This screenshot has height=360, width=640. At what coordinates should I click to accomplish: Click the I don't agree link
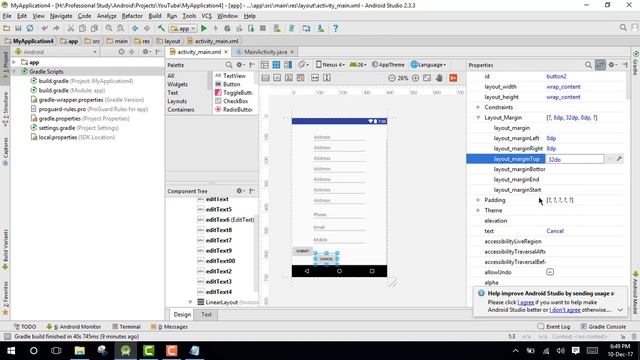point(565,310)
